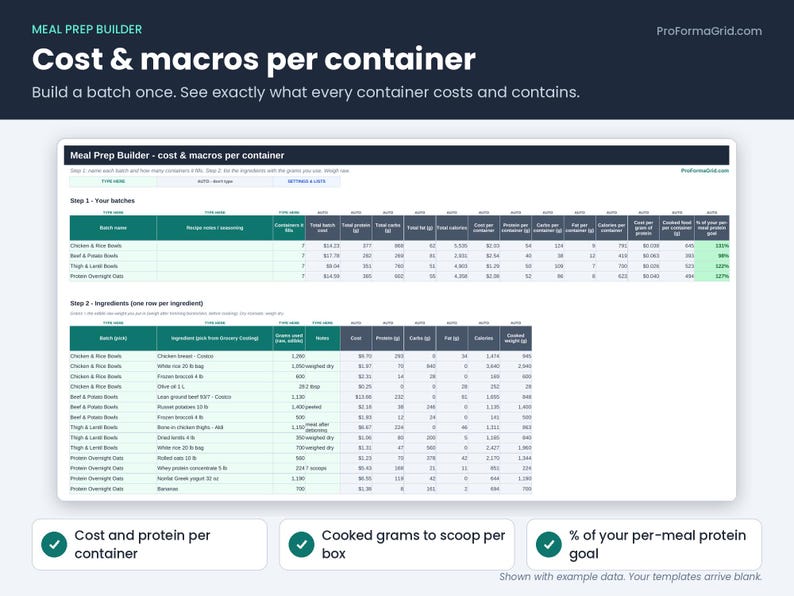Viewport: 794px width, 596px height.
Task: Open 'Ingredient (pick from Grocery Costing)' column header
Action: pos(215,338)
